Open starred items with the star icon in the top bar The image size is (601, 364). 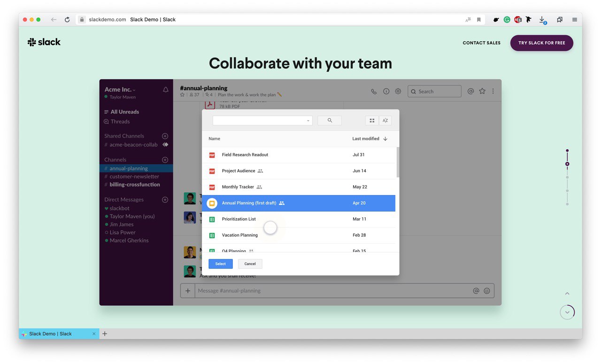tap(482, 91)
